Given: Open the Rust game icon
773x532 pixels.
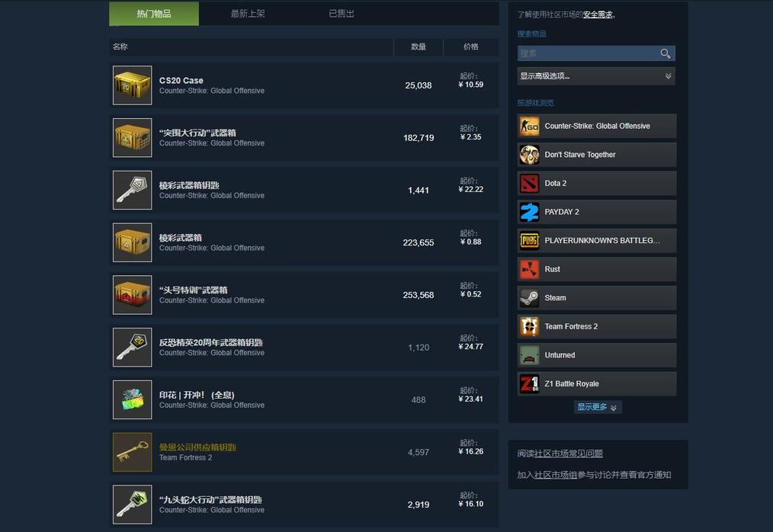Looking at the screenshot, I should [x=530, y=269].
